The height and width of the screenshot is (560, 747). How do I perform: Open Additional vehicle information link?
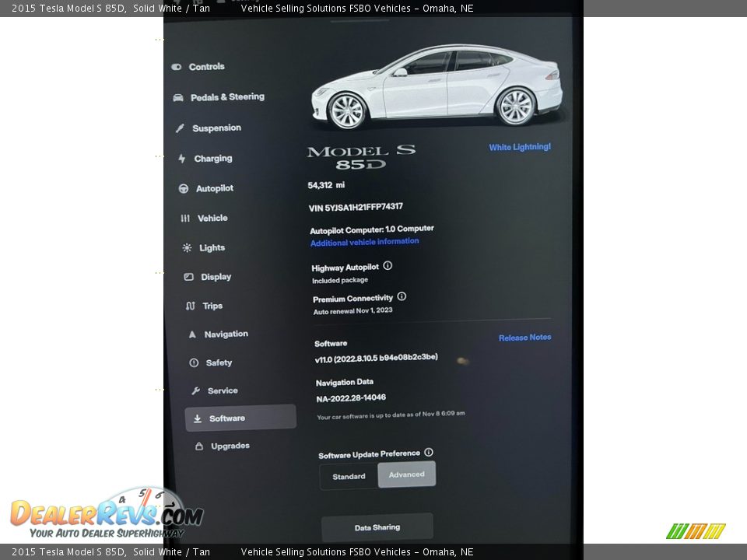365,242
